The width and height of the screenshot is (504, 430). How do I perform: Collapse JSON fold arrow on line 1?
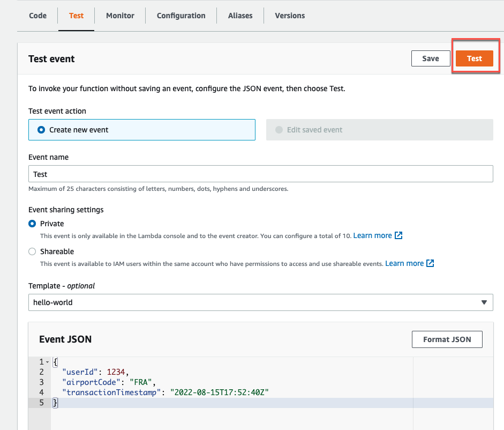pos(48,362)
